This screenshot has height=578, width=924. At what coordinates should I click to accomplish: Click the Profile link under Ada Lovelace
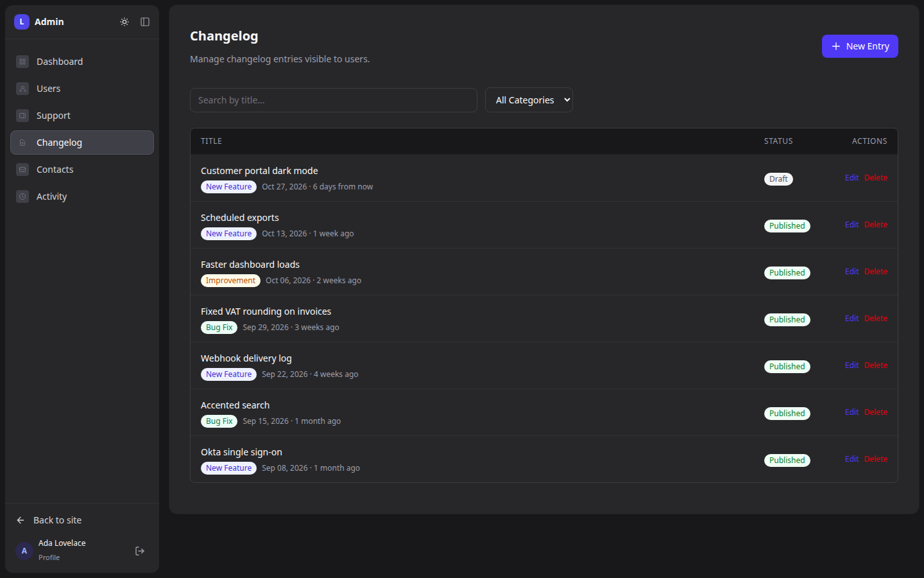(x=49, y=557)
